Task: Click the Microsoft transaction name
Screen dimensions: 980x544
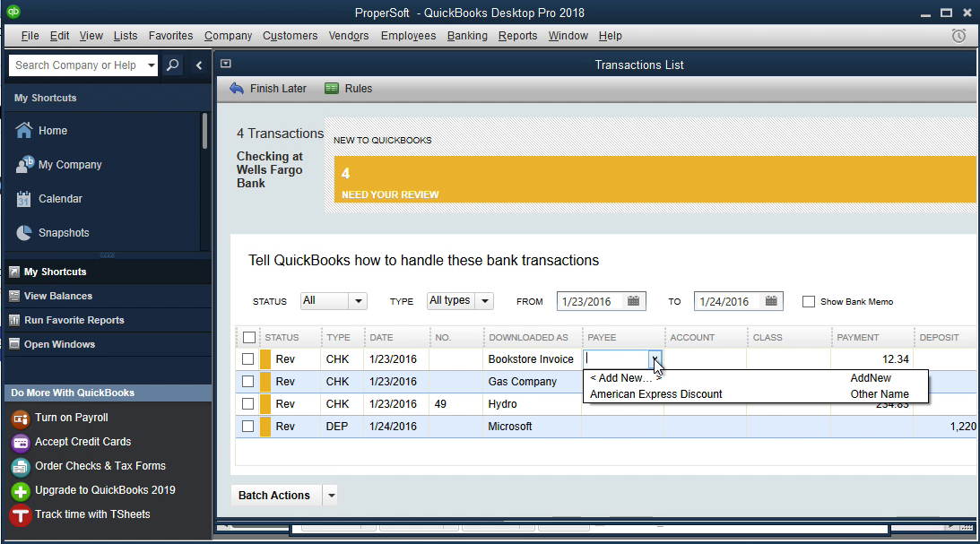Action: (x=510, y=427)
